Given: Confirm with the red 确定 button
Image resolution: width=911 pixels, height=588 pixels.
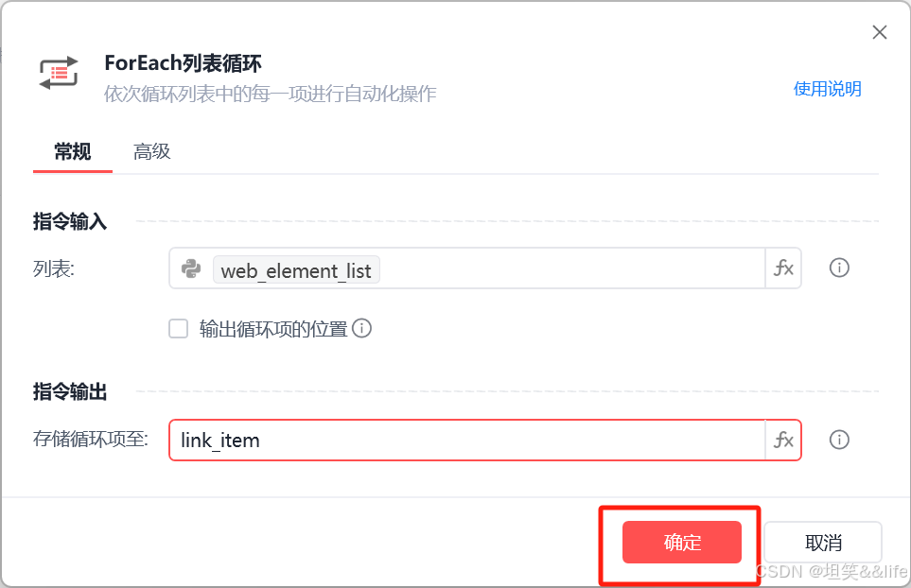Looking at the screenshot, I should 681,542.
